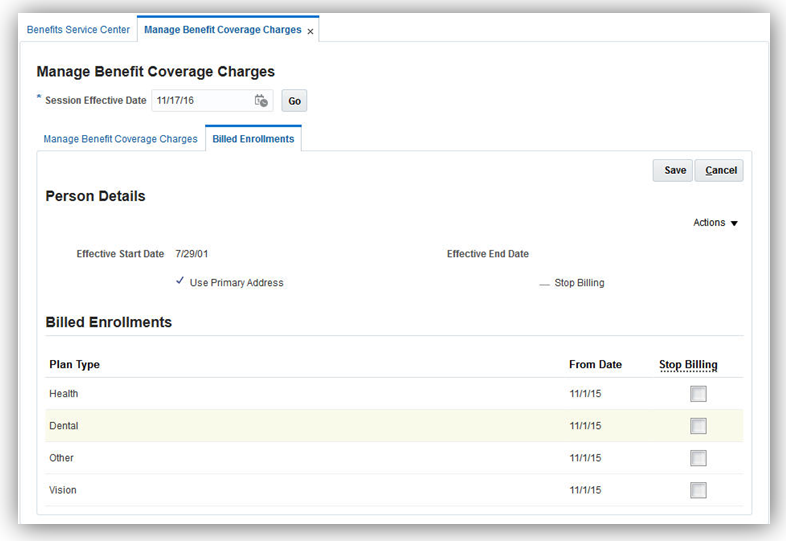The height and width of the screenshot is (541, 786).
Task: Toggle the Use Primary Address checkmark
Action: [180, 282]
